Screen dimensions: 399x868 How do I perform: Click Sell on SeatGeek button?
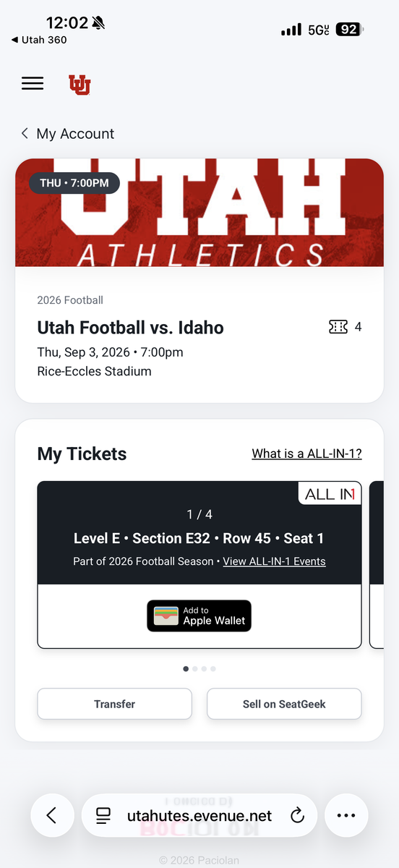(x=284, y=704)
